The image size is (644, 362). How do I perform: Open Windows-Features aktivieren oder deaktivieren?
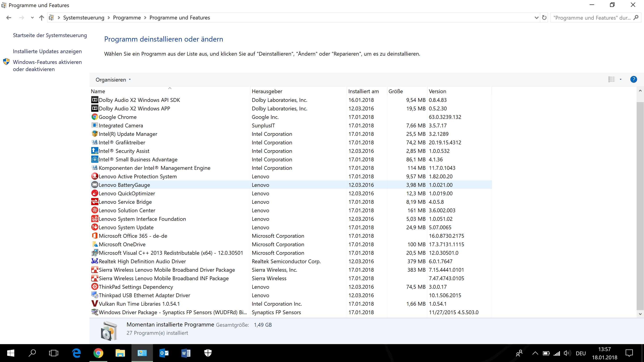pyautogui.click(x=47, y=65)
